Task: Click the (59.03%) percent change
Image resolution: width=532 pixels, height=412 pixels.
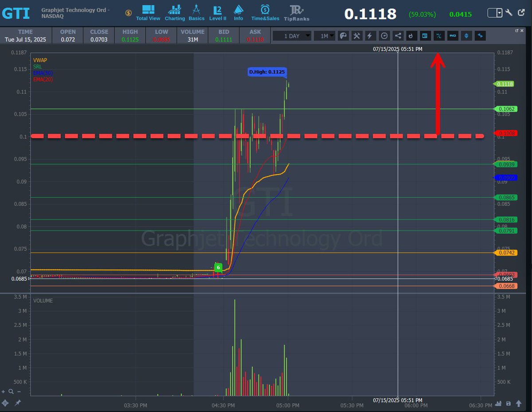Action: point(422,14)
